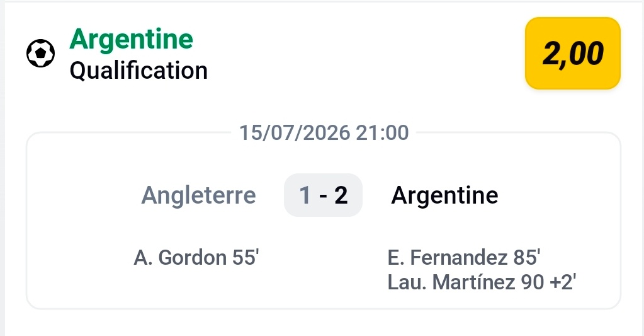The image size is (644, 336).
Task: Click England's score digit 1
Action: [x=305, y=195]
